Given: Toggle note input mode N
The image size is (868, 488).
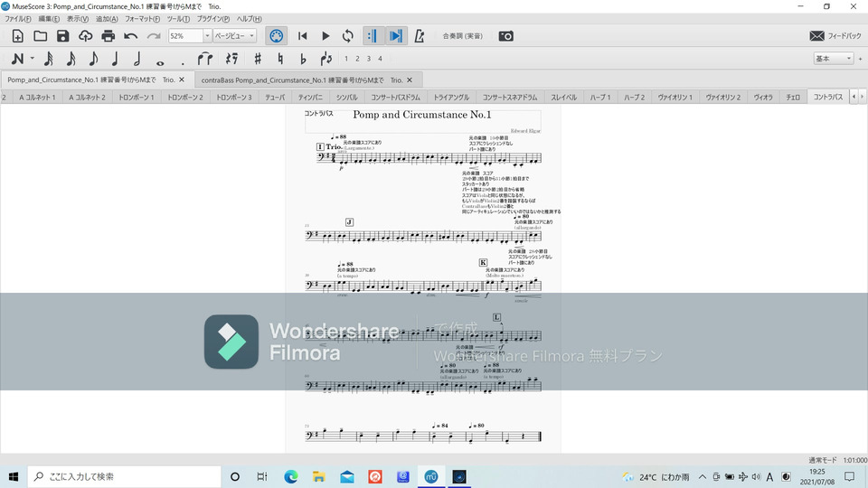Looking at the screenshot, I should click(18, 59).
